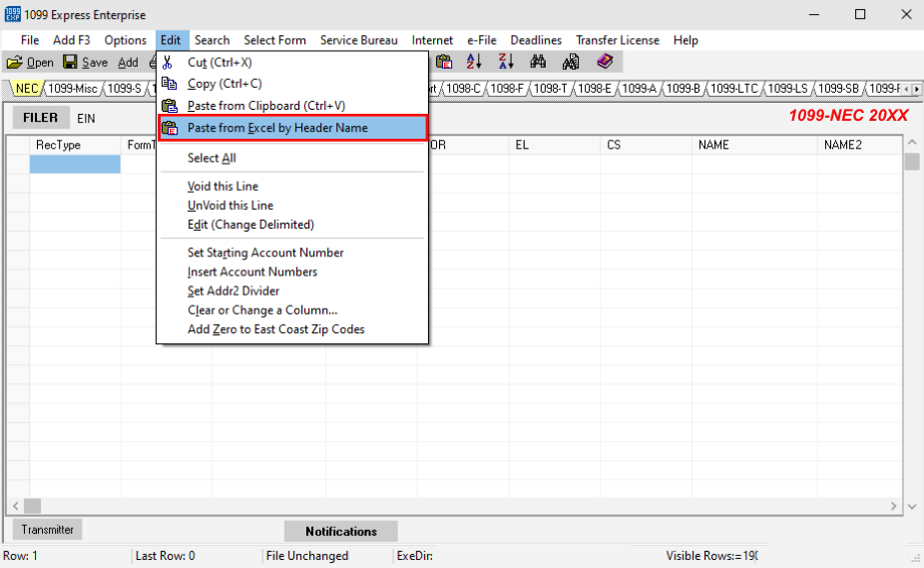This screenshot has width=924, height=568.
Task: Switch to the 1098-T tab
Action: tap(551, 89)
